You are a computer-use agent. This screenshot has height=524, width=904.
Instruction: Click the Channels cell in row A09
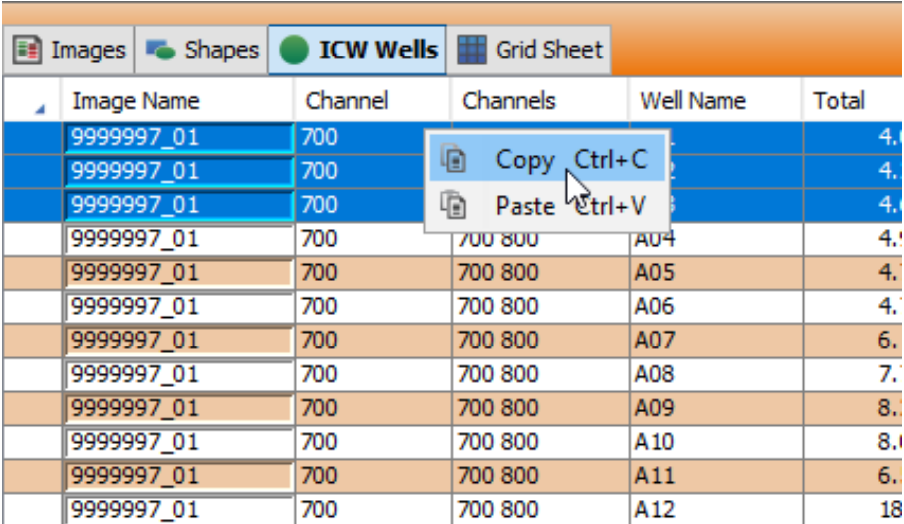point(541,408)
